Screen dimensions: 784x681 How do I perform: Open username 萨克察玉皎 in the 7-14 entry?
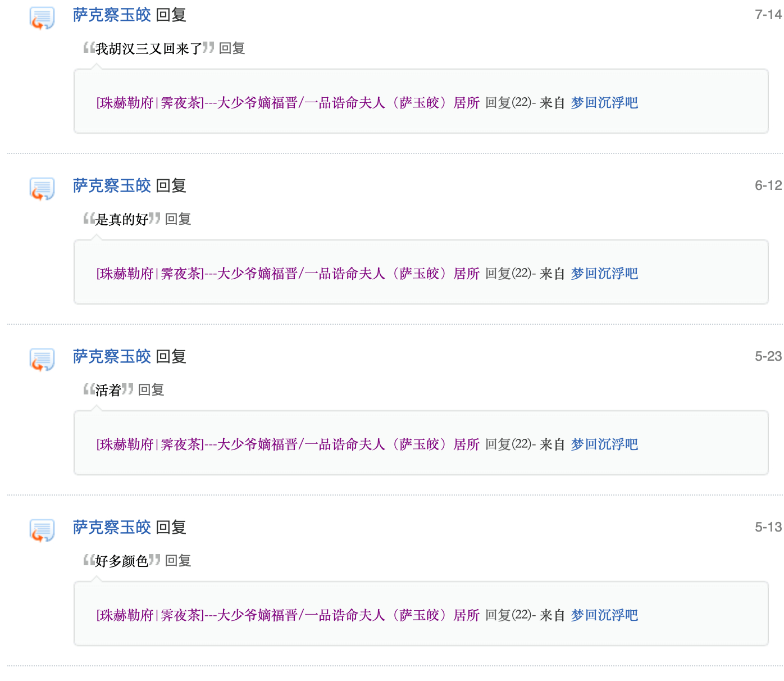click(x=112, y=15)
